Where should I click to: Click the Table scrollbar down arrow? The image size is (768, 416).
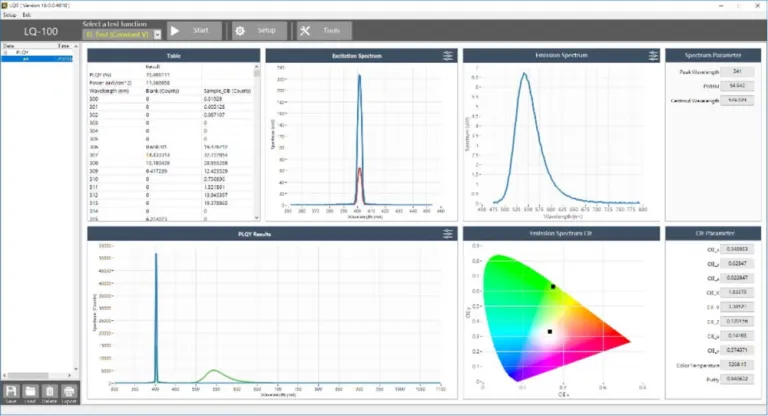click(x=257, y=217)
